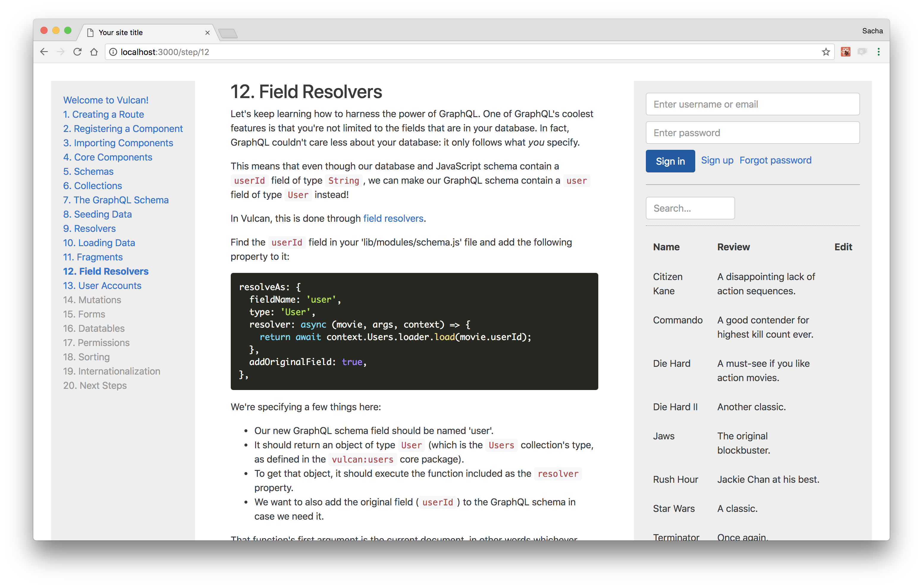Click the Forgot password link
The width and height of the screenshot is (923, 588).
[x=775, y=160]
